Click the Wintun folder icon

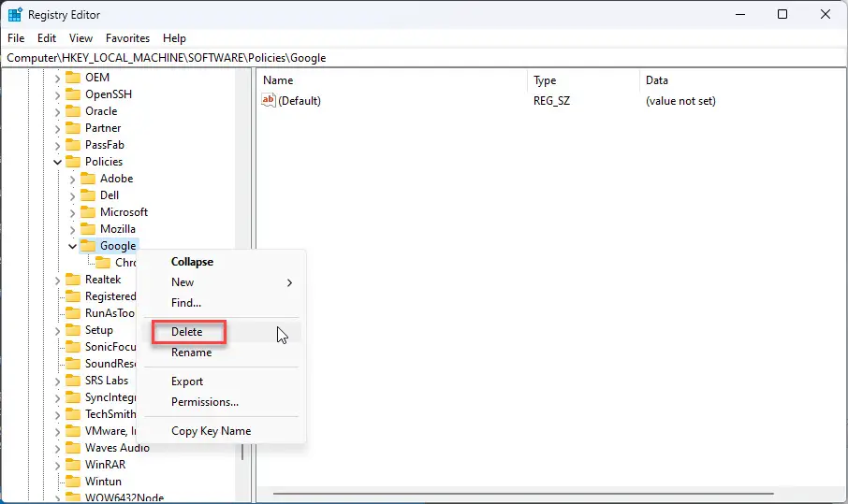coord(73,482)
